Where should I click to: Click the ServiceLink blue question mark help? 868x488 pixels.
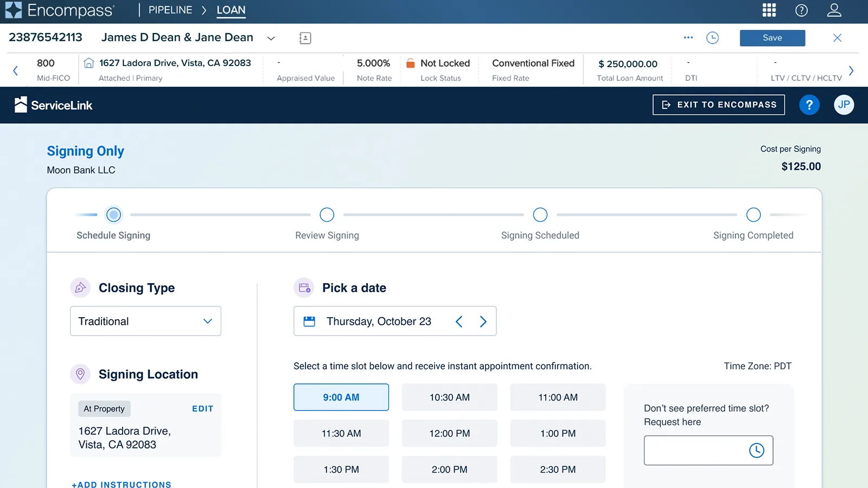click(x=809, y=105)
